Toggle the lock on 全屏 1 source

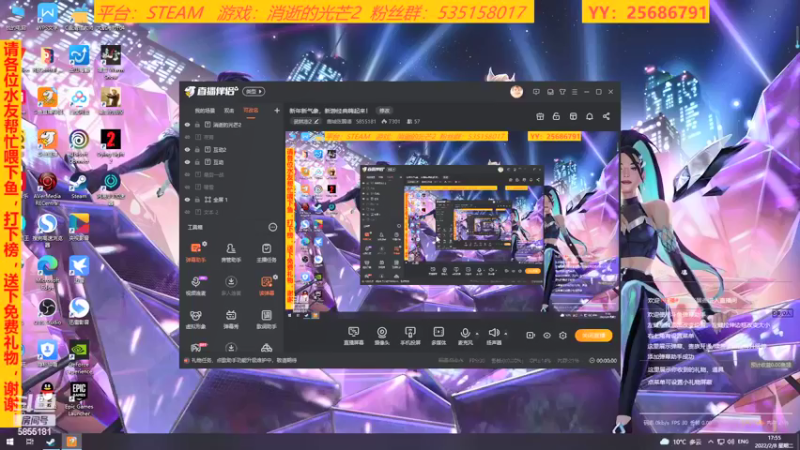(197, 199)
